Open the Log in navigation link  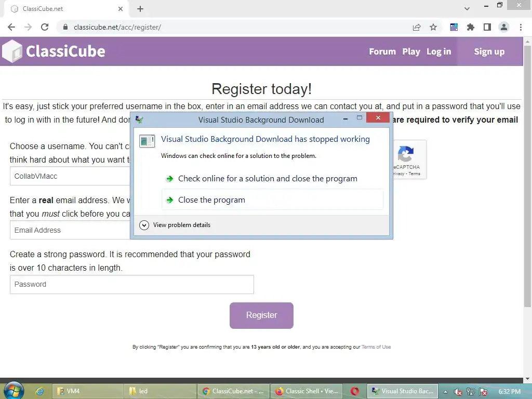[438, 51]
